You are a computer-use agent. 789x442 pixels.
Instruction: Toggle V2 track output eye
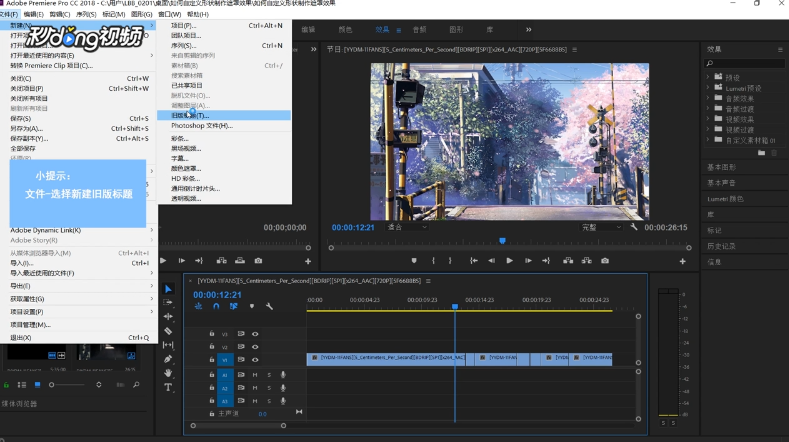click(255, 347)
